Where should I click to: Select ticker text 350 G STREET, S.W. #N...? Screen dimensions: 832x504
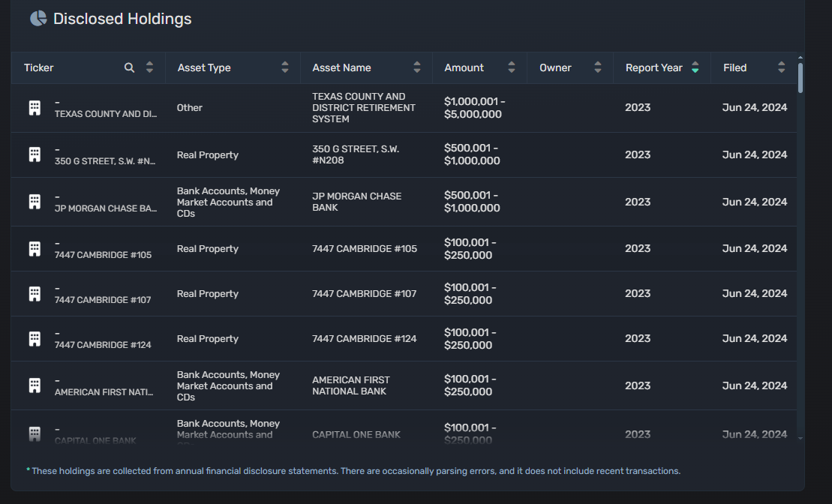click(x=105, y=160)
